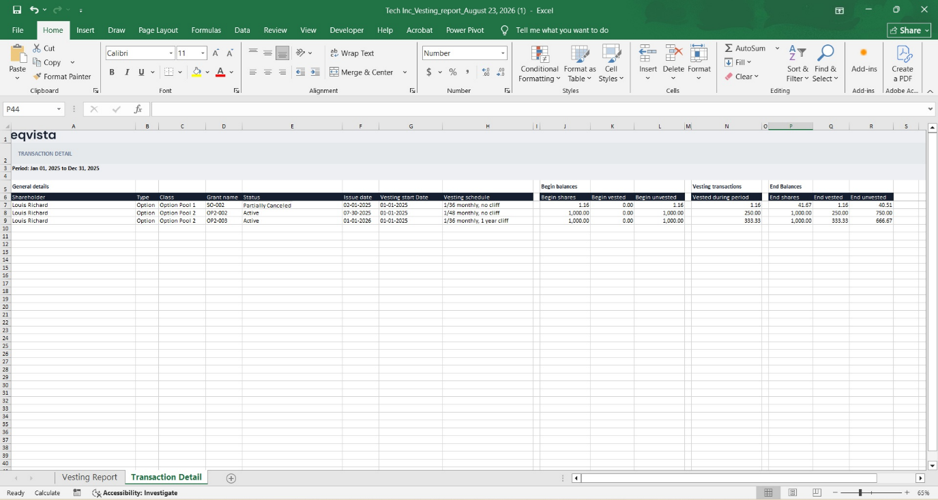Open the font name Calibri dropdown
938x500 pixels.
pyautogui.click(x=170, y=53)
